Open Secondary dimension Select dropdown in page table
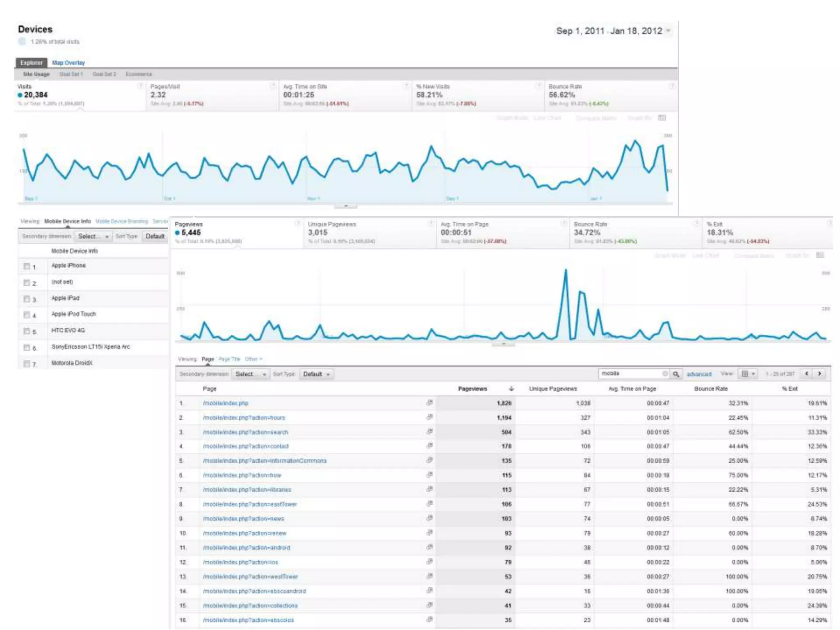The width and height of the screenshot is (840, 630). 251,374
